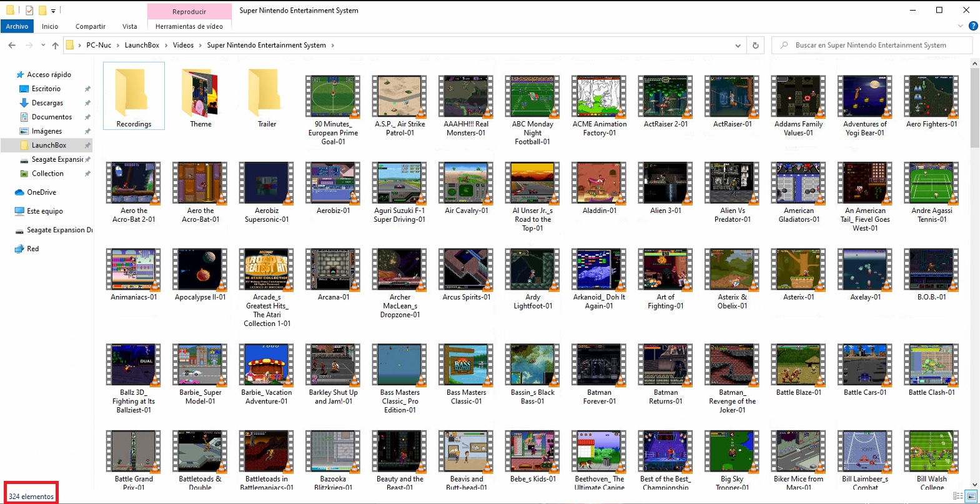Click the Reproducir contextual tab header
The width and height of the screenshot is (980, 504).
click(189, 11)
